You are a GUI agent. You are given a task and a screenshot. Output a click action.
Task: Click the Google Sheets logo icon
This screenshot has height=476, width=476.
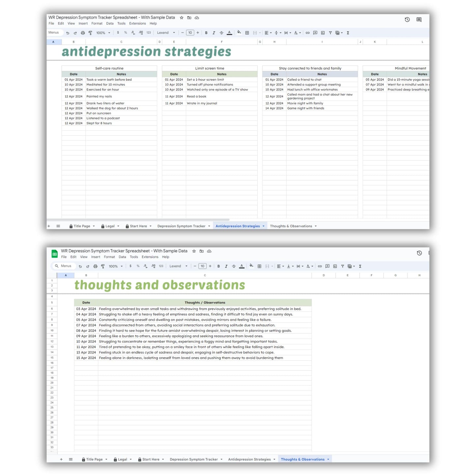coord(54,254)
